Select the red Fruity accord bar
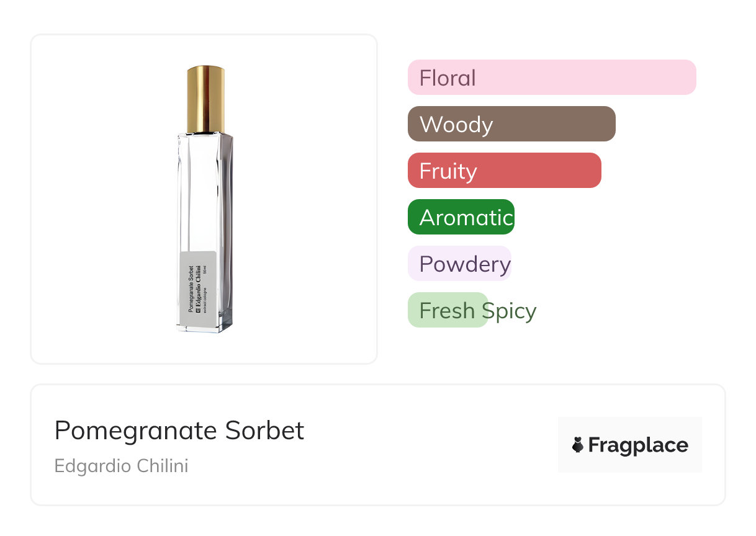Image resolution: width=756 pixels, height=536 pixels. (504, 171)
